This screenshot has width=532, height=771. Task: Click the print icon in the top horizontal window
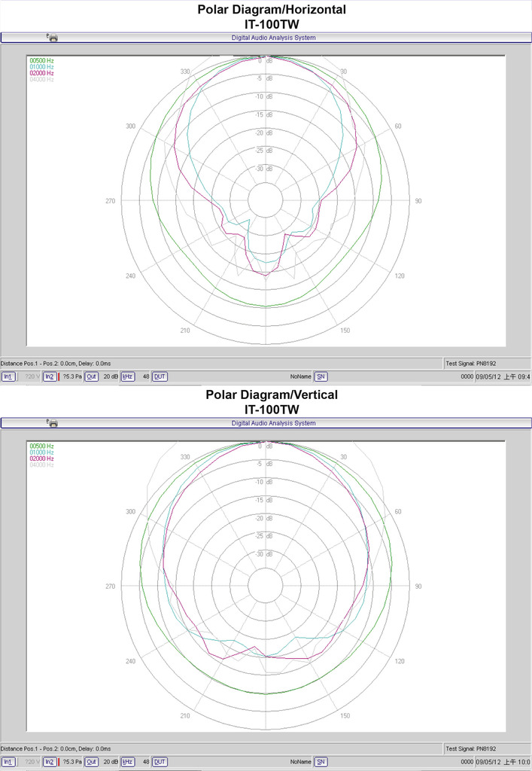click(53, 37)
